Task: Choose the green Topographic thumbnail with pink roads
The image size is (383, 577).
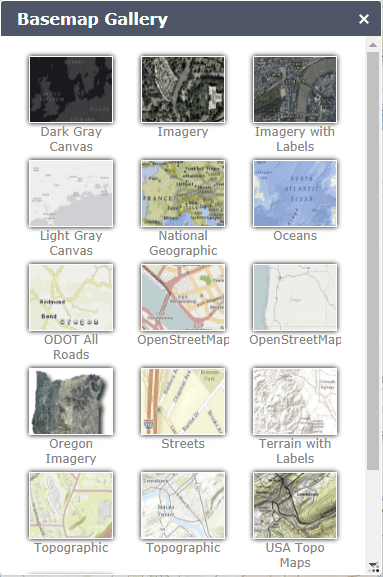Action: 71,506
